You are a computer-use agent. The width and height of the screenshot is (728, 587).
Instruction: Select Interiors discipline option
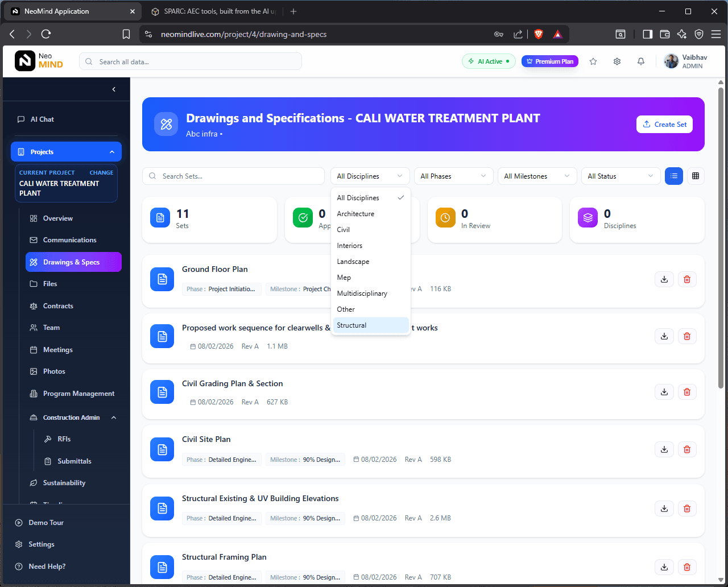point(371,246)
